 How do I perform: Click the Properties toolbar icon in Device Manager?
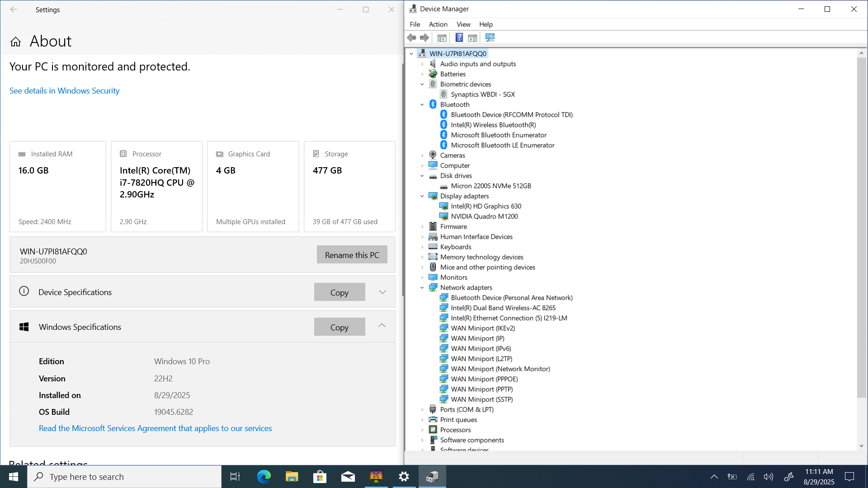point(442,38)
